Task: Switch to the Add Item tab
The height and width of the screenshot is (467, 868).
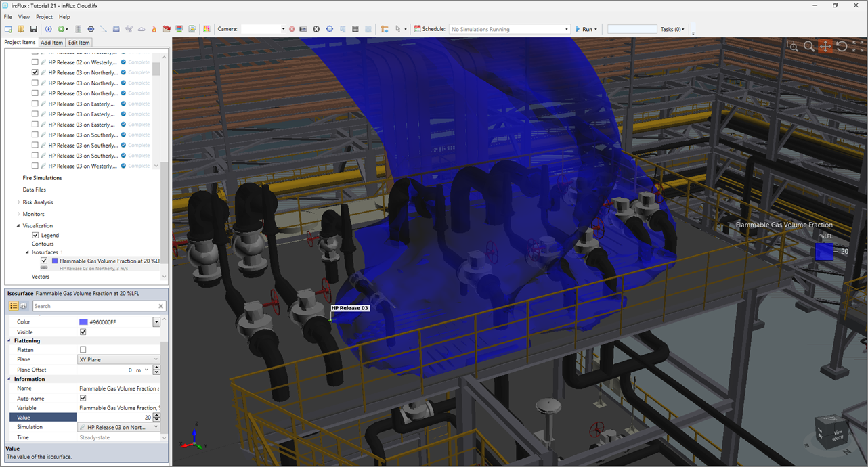Action: click(51, 43)
